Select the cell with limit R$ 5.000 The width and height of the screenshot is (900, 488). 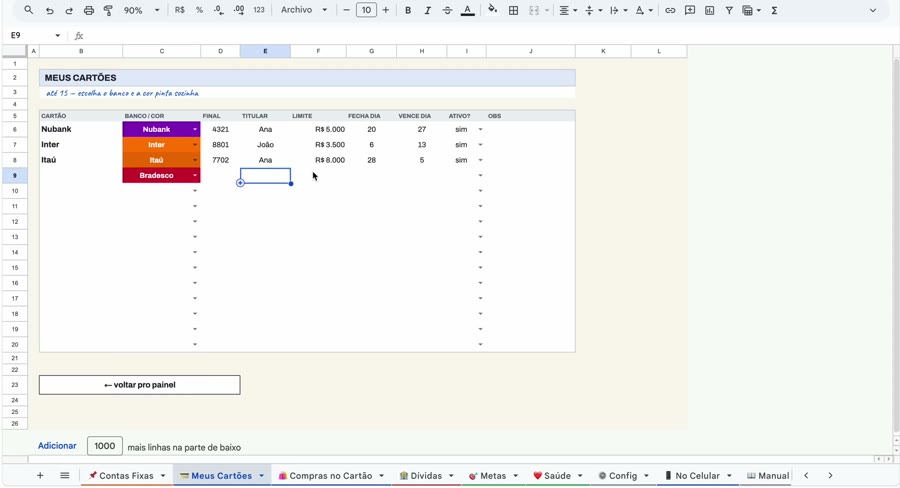pyautogui.click(x=319, y=129)
